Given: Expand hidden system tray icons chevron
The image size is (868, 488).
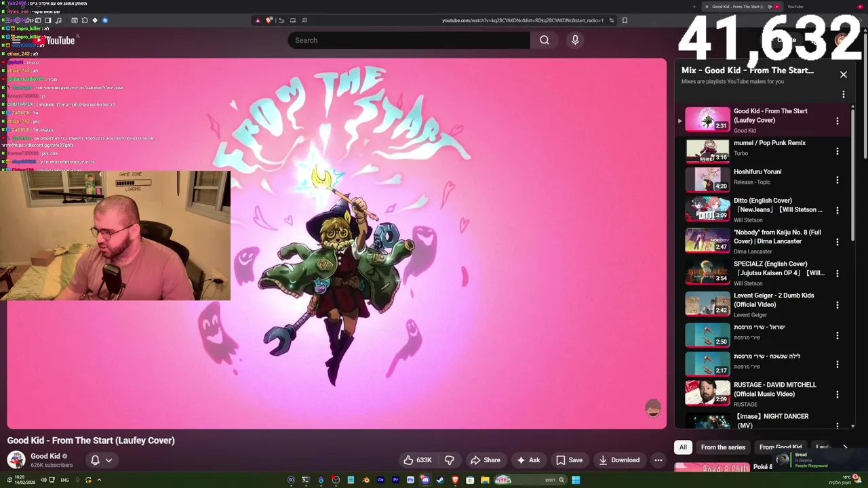Looking at the screenshot, I should point(99,480).
